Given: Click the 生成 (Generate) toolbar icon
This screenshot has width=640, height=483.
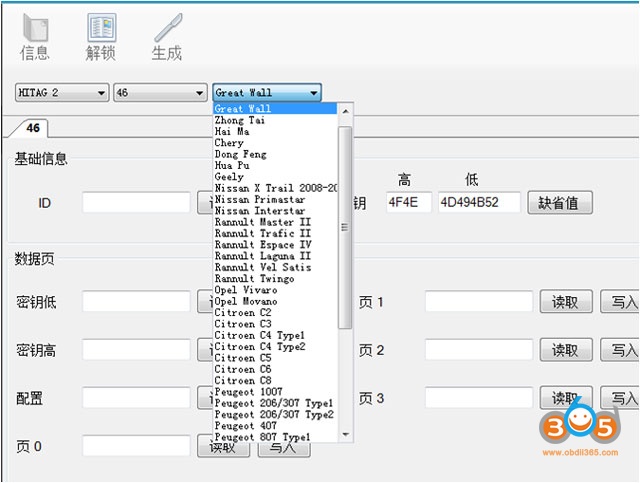Looking at the screenshot, I should pyautogui.click(x=166, y=37).
